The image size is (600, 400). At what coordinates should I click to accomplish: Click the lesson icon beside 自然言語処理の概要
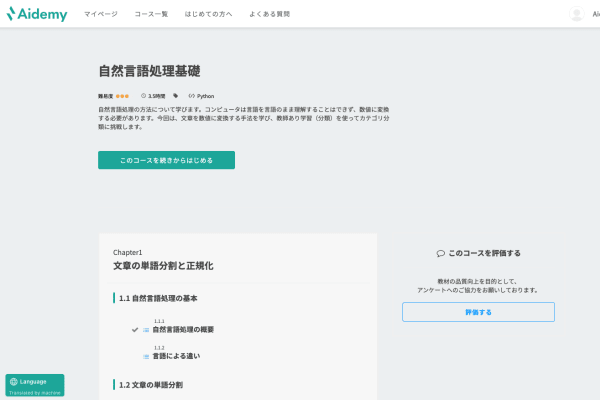pos(146,330)
